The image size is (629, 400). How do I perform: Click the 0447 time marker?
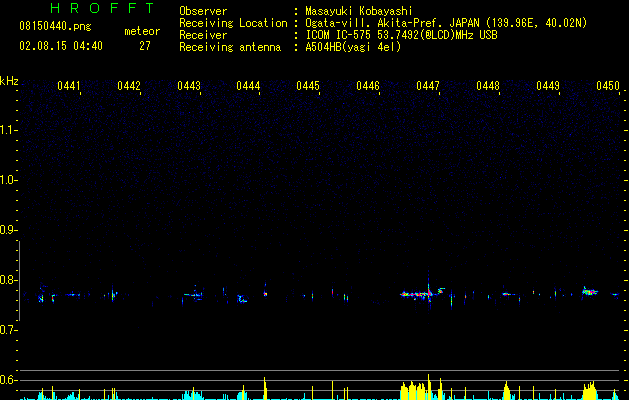pos(428,86)
